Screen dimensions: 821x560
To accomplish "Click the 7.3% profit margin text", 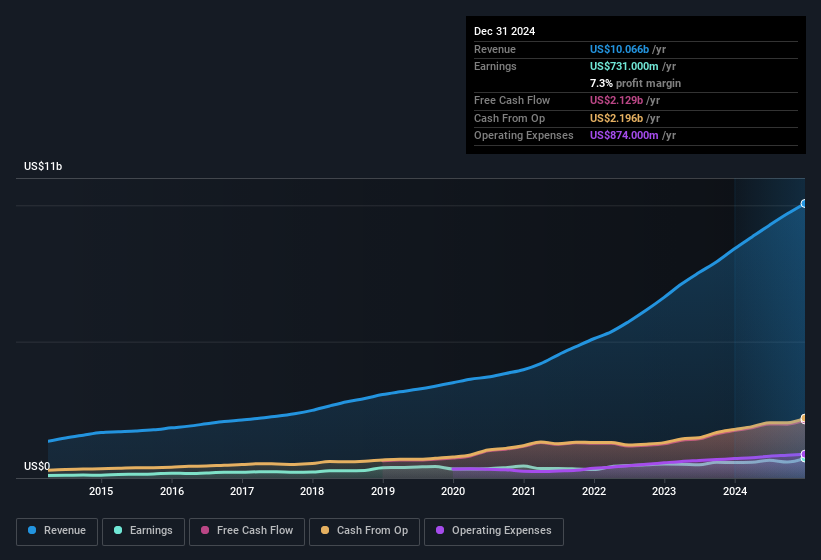I will point(635,83).
